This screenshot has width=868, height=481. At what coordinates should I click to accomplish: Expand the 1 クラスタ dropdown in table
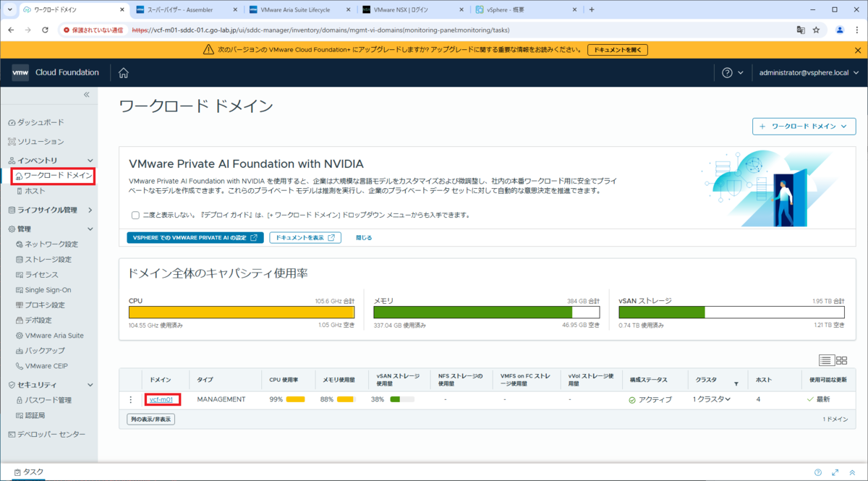[x=711, y=399]
